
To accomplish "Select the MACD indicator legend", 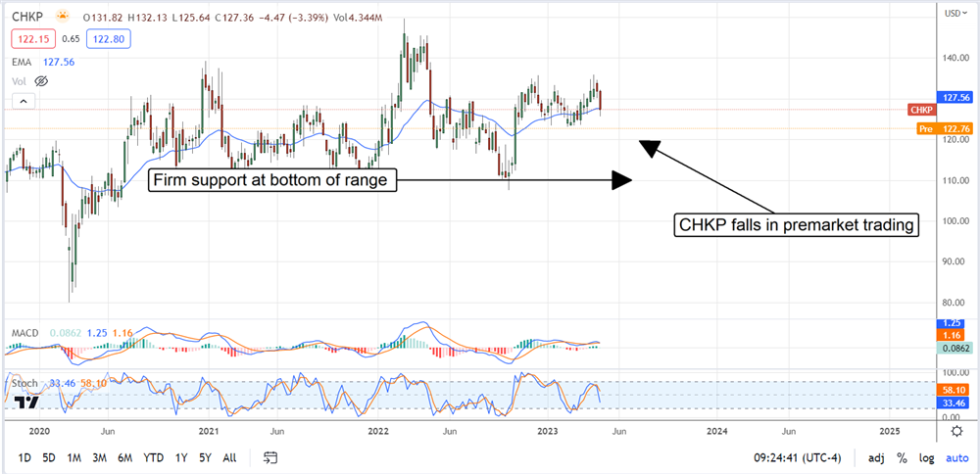I will click(x=26, y=334).
